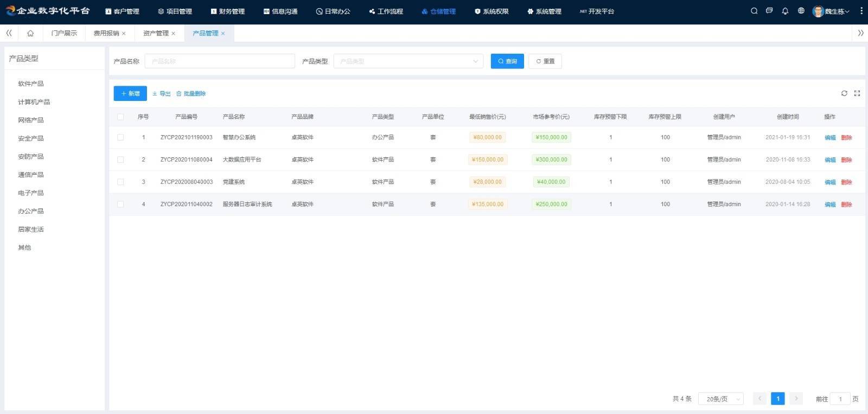Check the row for 大数据应用平台
This screenshot has width=868, height=414.
120,160
